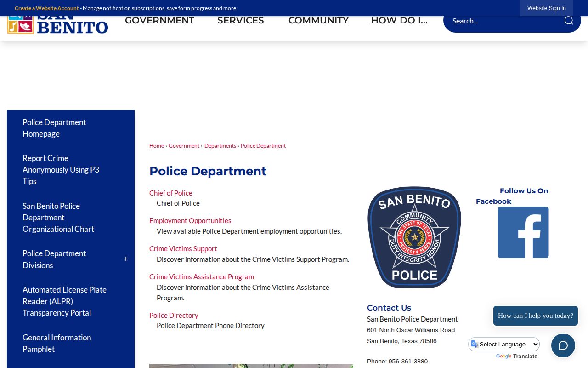Open the Police Directory link
This screenshot has width=588, height=368.
point(174,316)
